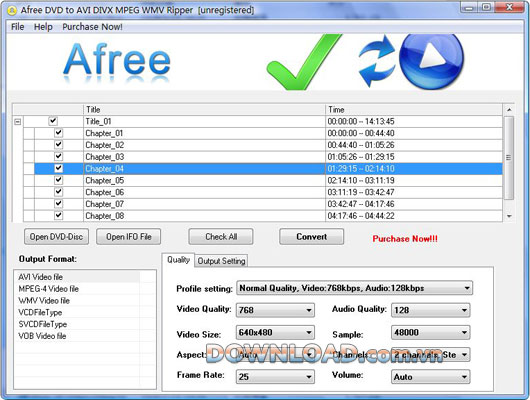This screenshot has width=530, height=400.
Task: Uncheck the Chapter_05 checkbox
Action: coord(58,180)
